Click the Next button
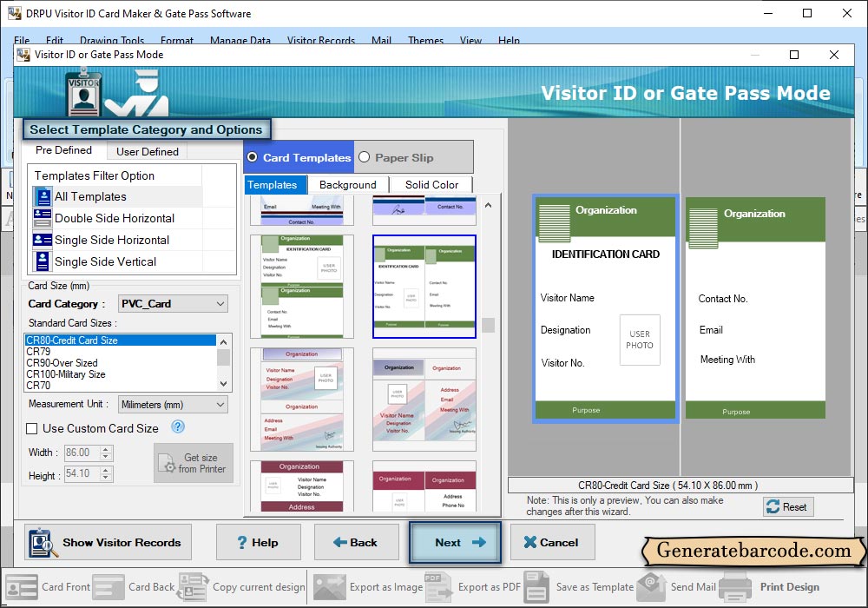 pyautogui.click(x=455, y=543)
